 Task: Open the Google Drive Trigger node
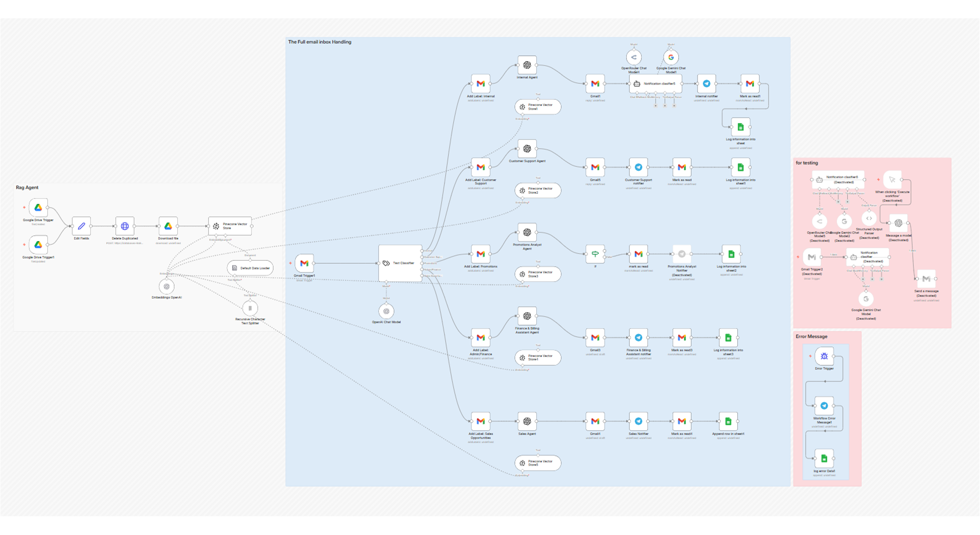coord(37,207)
